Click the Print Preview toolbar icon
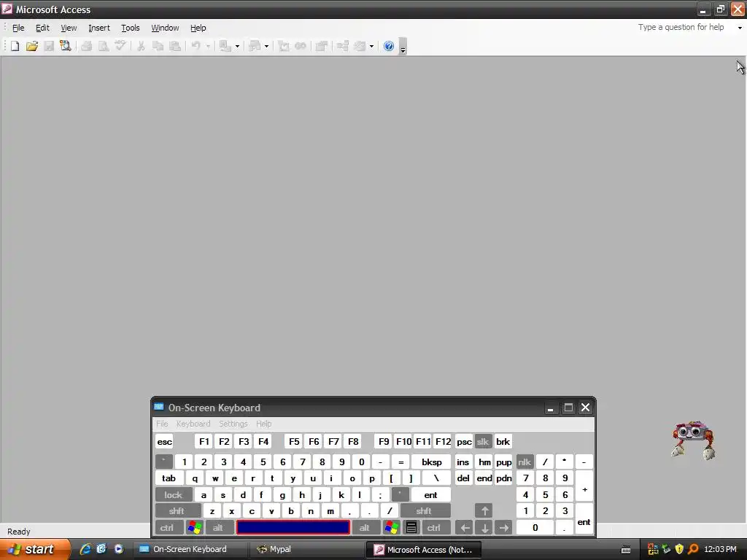 click(x=104, y=46)
